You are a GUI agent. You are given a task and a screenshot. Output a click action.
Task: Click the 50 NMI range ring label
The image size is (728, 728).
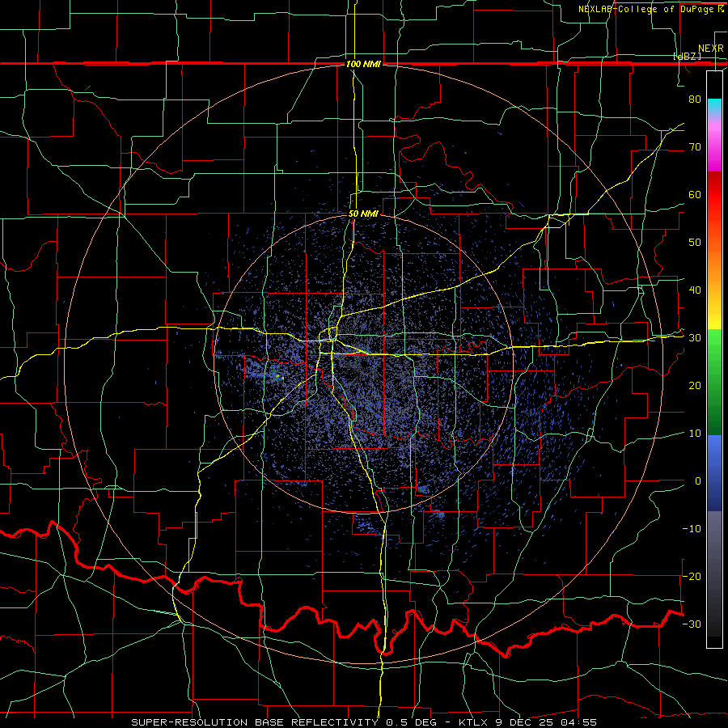363,214
